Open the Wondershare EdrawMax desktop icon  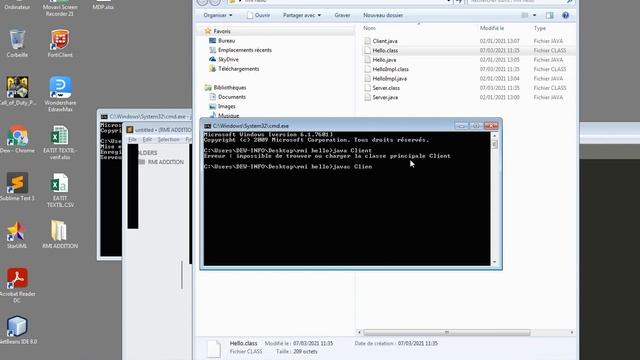pyautogui.click(x=60, y=94)
